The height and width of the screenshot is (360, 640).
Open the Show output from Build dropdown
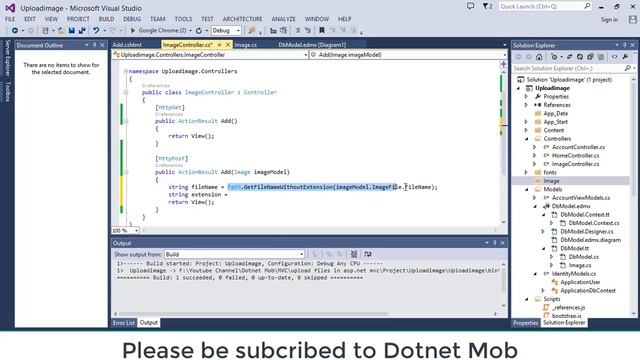[234, 254]
